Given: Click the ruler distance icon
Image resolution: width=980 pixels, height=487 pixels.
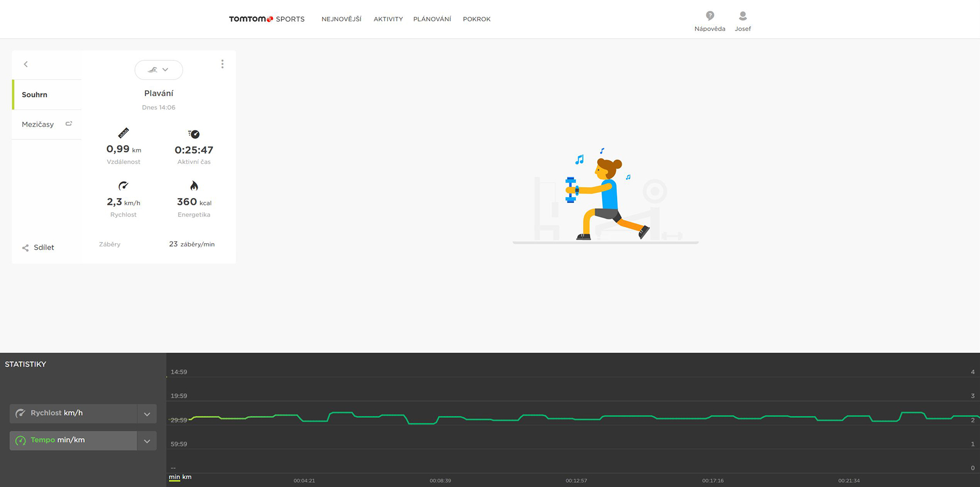Looking at the screenshot, I should tap(124, 133).
